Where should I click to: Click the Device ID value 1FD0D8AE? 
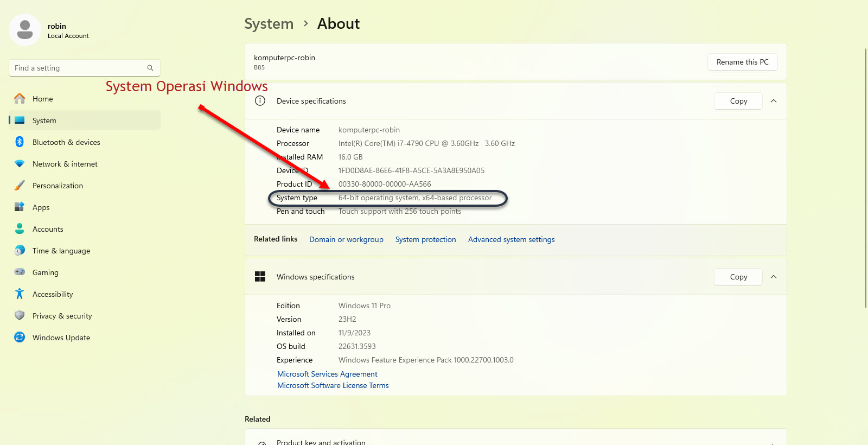point(411,170)
